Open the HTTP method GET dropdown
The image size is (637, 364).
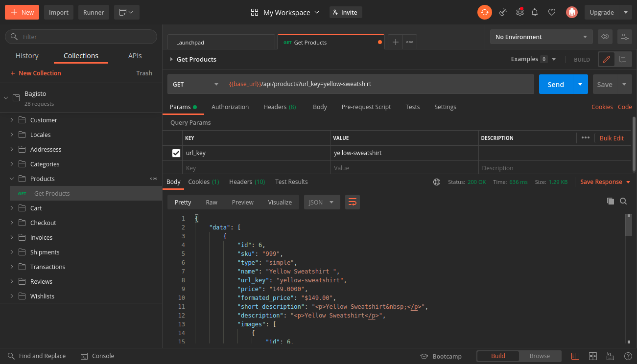tap(195, 84)
